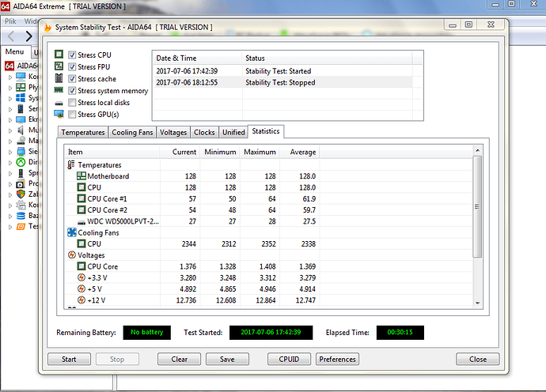Image resolution: width=546 pixels, height=392 pixels.
Task: Expand the Windows logo tree node
Action: tap(10, 99)
